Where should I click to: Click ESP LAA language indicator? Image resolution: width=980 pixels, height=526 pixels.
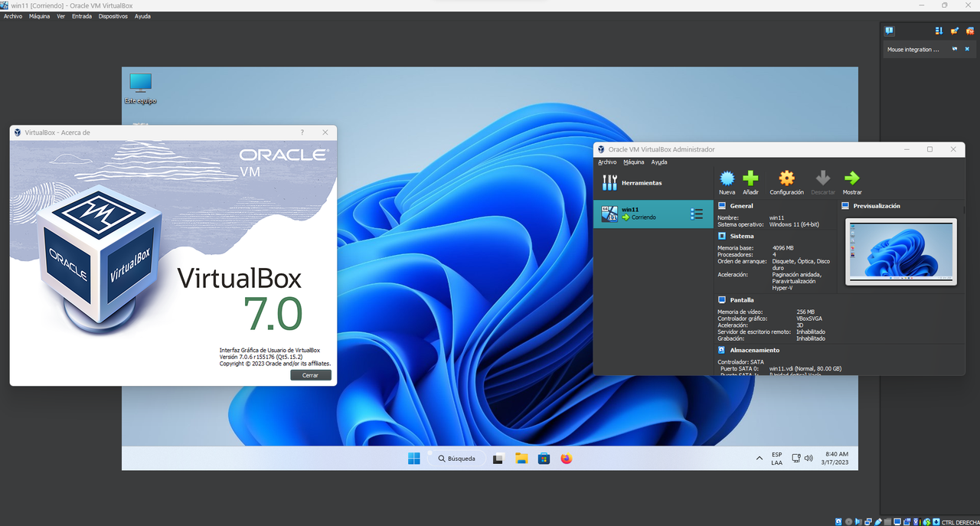[x=777, y=459]
